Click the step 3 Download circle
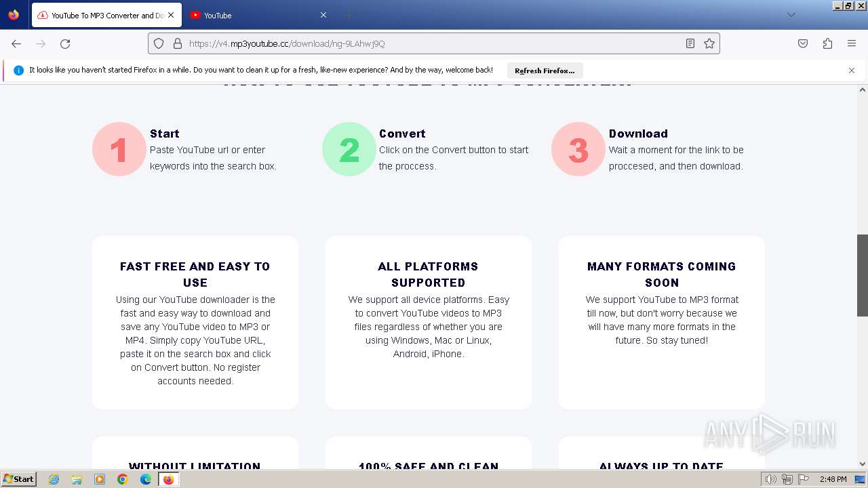Screen dimensions: 868x488 [578, 149]
